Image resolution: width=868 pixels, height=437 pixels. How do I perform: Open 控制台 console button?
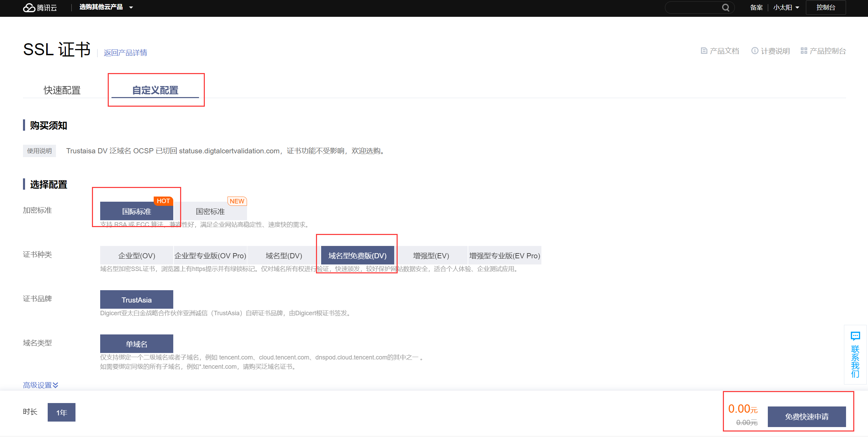[825, 8]
